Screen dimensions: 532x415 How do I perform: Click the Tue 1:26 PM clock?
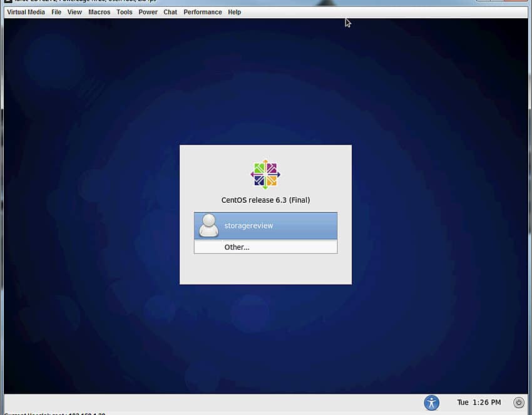[x=479, y=402]
